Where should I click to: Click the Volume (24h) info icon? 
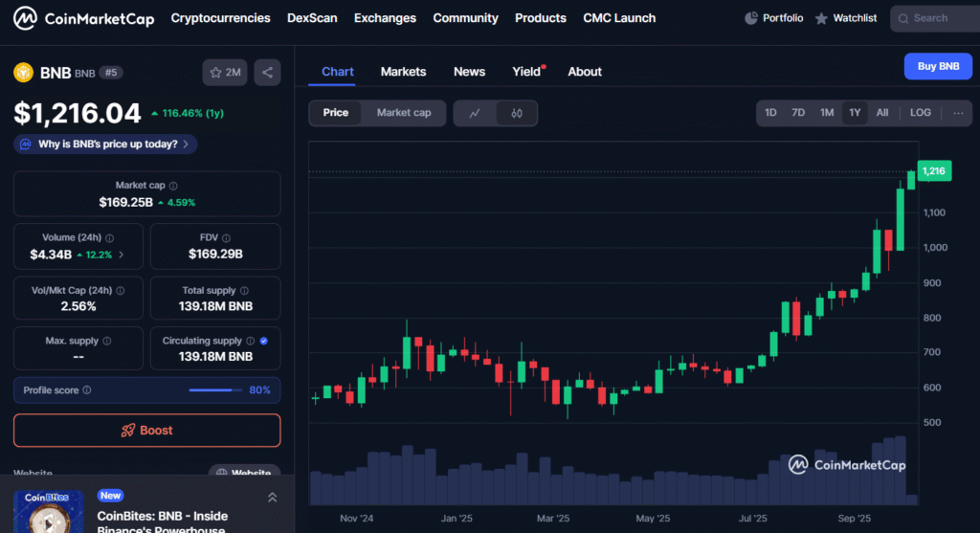(109, 238)
